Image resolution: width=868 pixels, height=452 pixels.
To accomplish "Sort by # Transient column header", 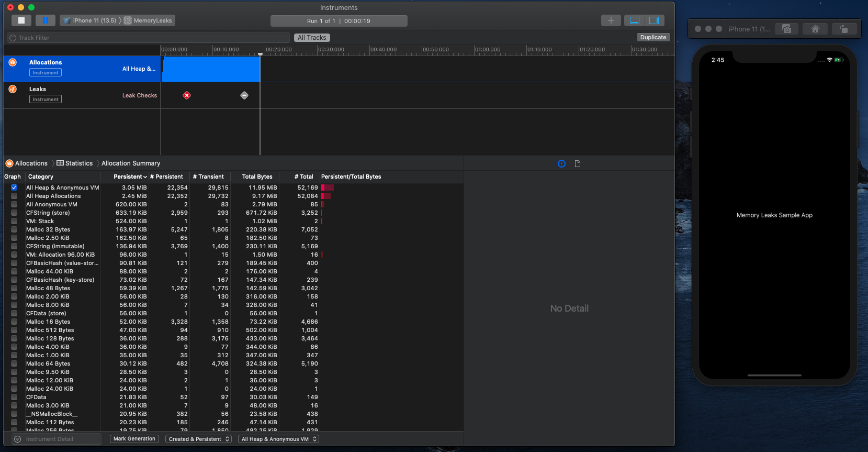I will click(209, 177).
